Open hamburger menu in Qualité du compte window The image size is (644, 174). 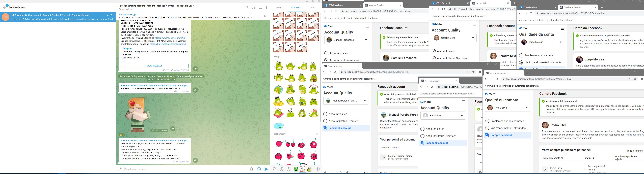click(x=528, y=94)
